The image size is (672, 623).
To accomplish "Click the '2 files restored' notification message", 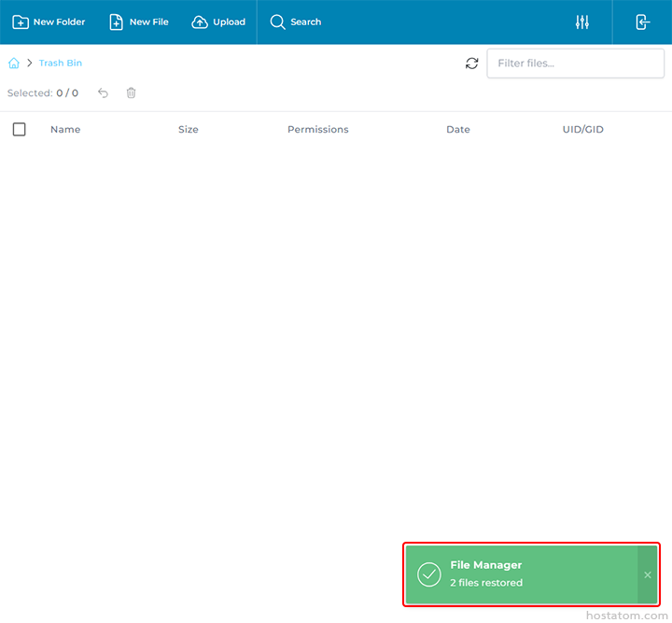I will [x=486, y=583].
